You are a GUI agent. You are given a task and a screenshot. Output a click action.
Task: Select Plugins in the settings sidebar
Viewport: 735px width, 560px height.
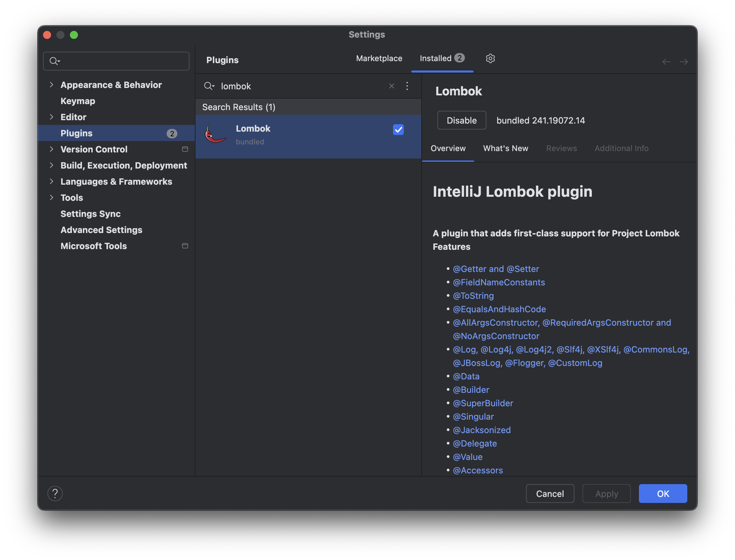(116, 133)
